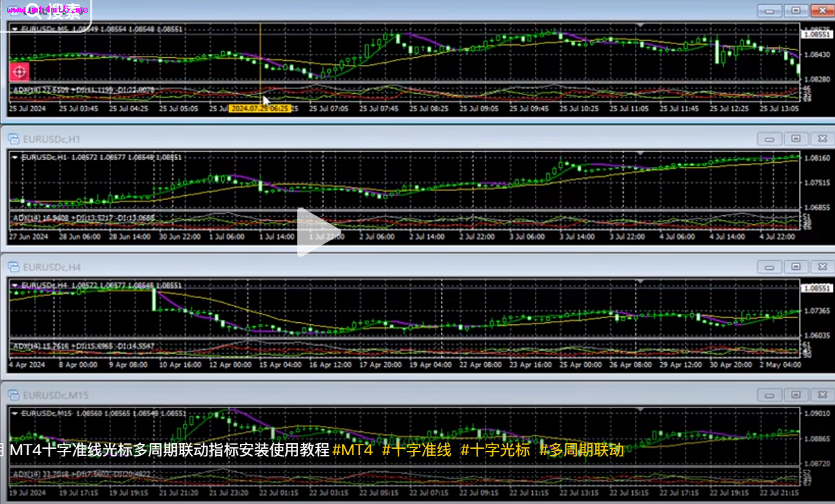Click the 1.08551 price label on M5 chart
The width and height of the screenshot is (835, 504).
click(817, 34)
